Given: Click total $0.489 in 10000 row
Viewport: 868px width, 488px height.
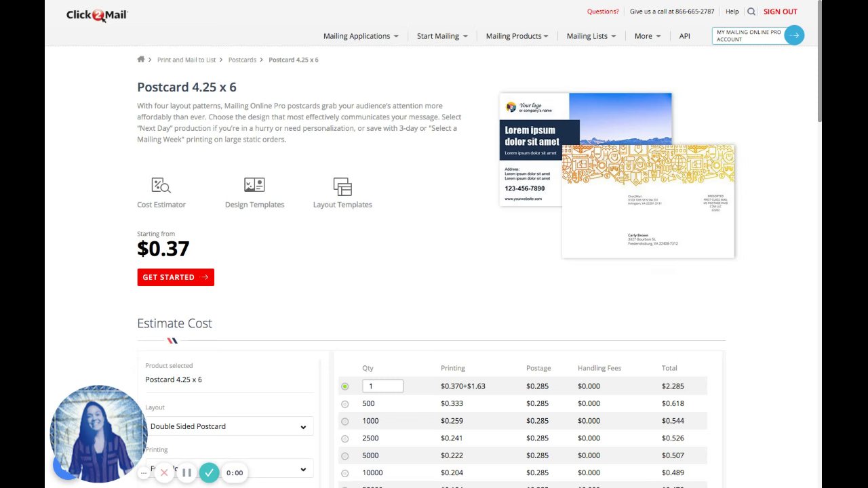Looking at the screenshot, I should [673, 472].
